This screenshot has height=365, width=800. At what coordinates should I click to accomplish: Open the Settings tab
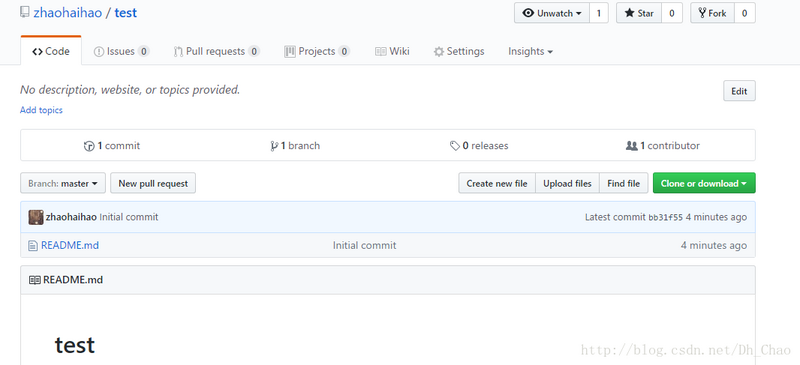click(x=459, y=51)
